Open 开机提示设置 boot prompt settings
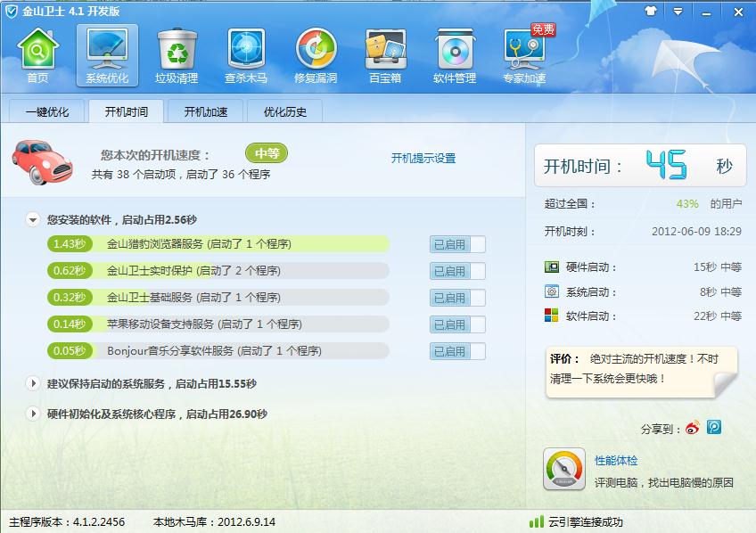This screenshot has width=756, height=533. coord(423,159)
